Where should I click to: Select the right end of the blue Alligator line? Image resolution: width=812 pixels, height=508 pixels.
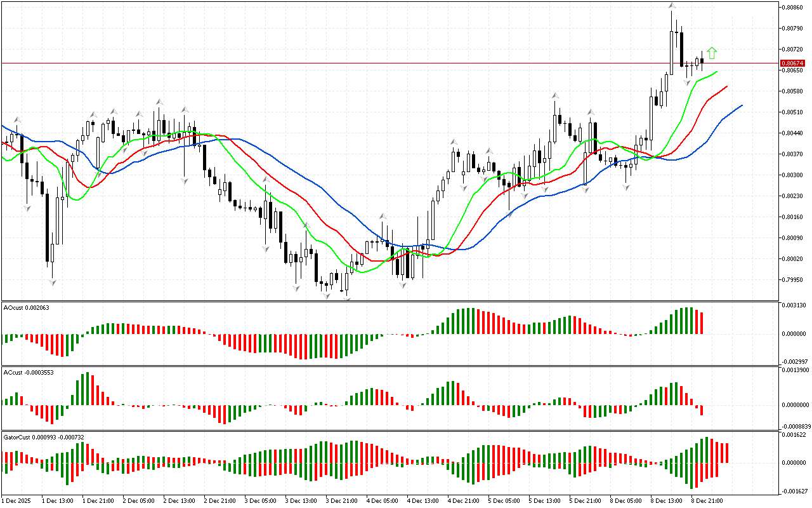[x=741, y=105]
